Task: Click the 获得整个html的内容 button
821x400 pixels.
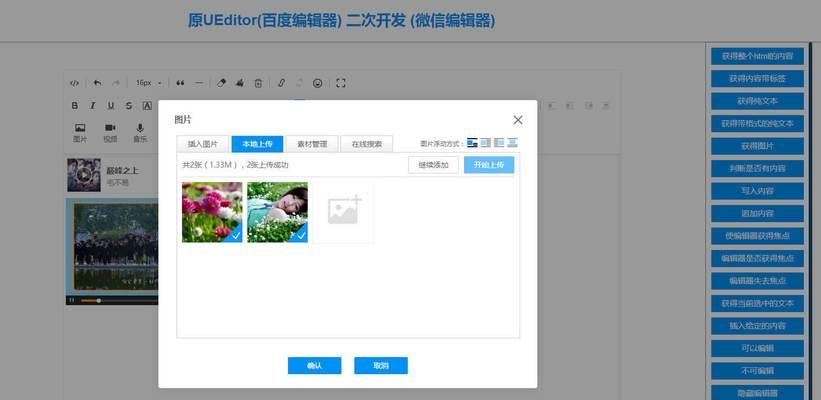Action: tap(757, 57)
